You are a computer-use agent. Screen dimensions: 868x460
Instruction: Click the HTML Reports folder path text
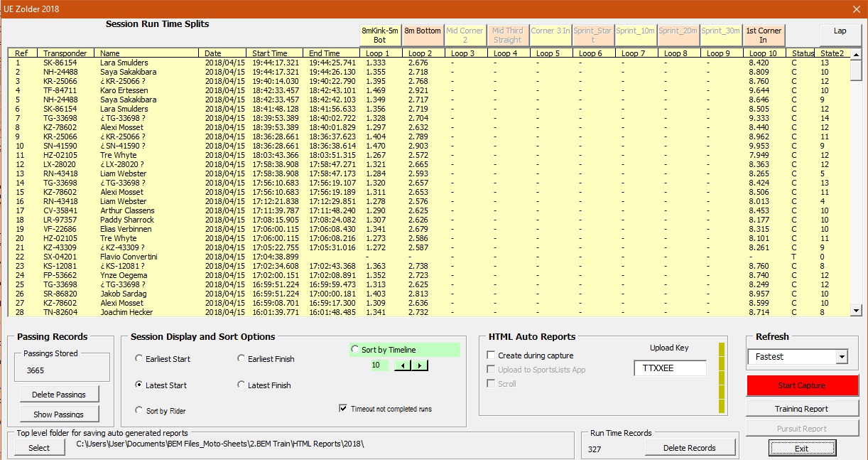click(221, 444)
